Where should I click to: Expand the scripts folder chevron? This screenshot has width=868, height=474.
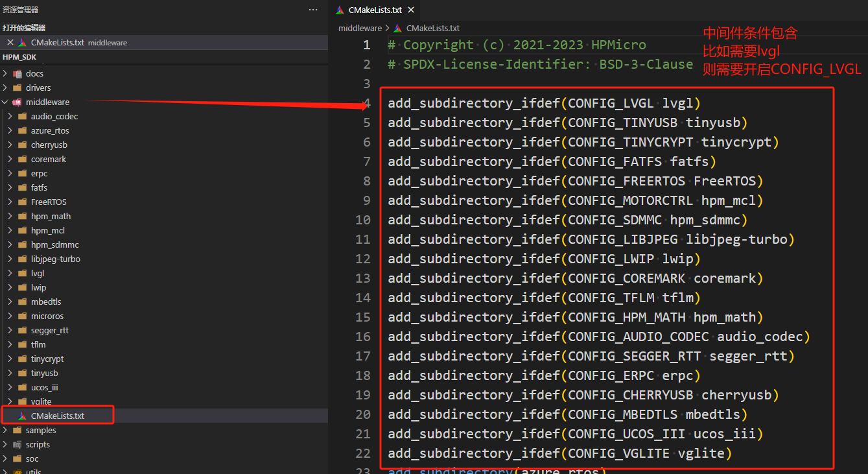[x=6, y=444]
